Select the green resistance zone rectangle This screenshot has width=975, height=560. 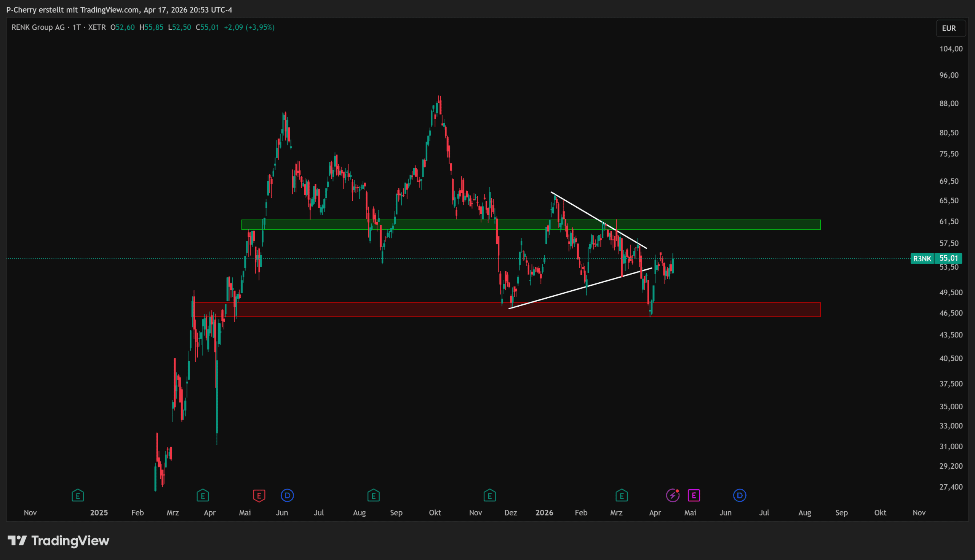coord(731,224)
